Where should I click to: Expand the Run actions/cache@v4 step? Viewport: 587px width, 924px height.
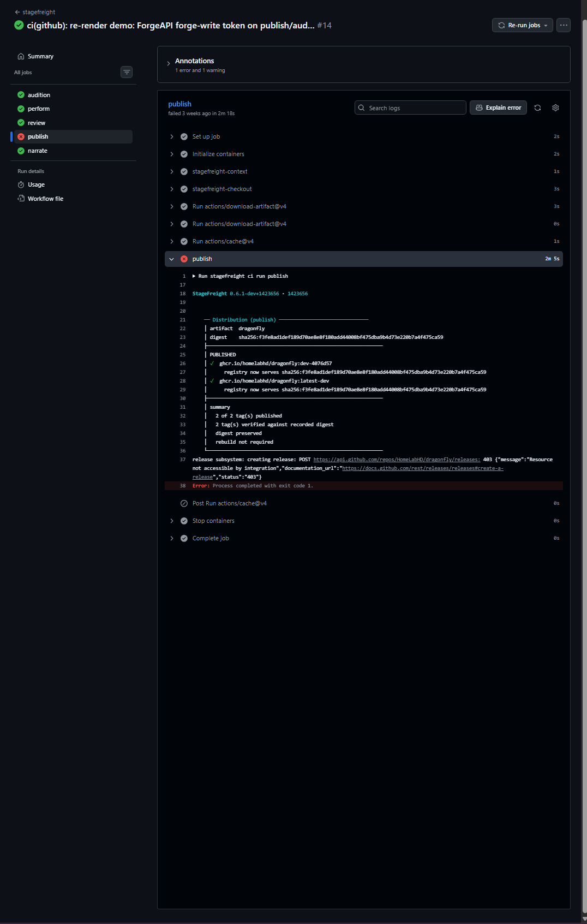[364, 241]
